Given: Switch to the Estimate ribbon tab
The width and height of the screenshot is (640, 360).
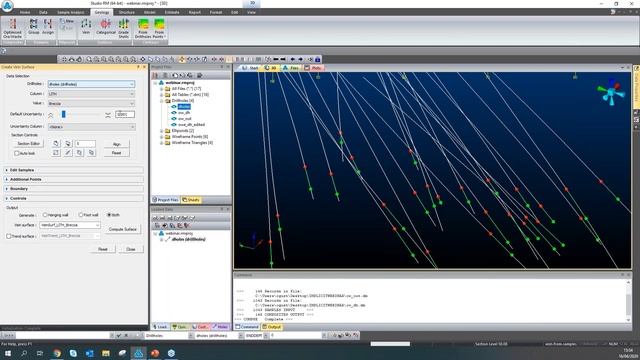Looking at the screenshot, I should [x=172, y=12].
